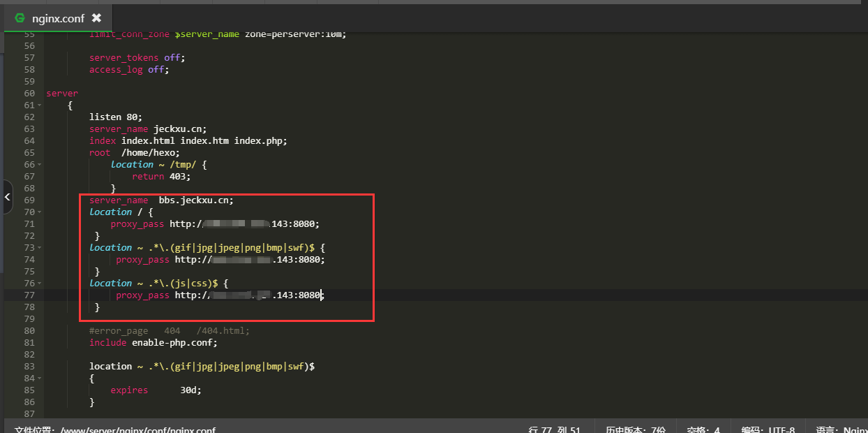The image size is (868, 433).
Task: Click the proxy_pass entry on line 74
Action: pyautogui.click(x=220, y=259)
